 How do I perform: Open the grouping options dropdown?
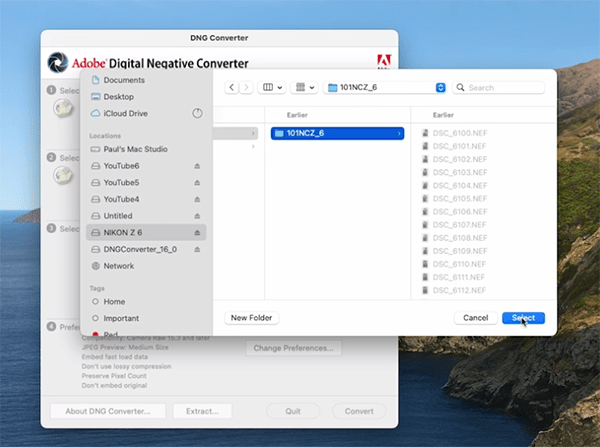coord(305,87)
